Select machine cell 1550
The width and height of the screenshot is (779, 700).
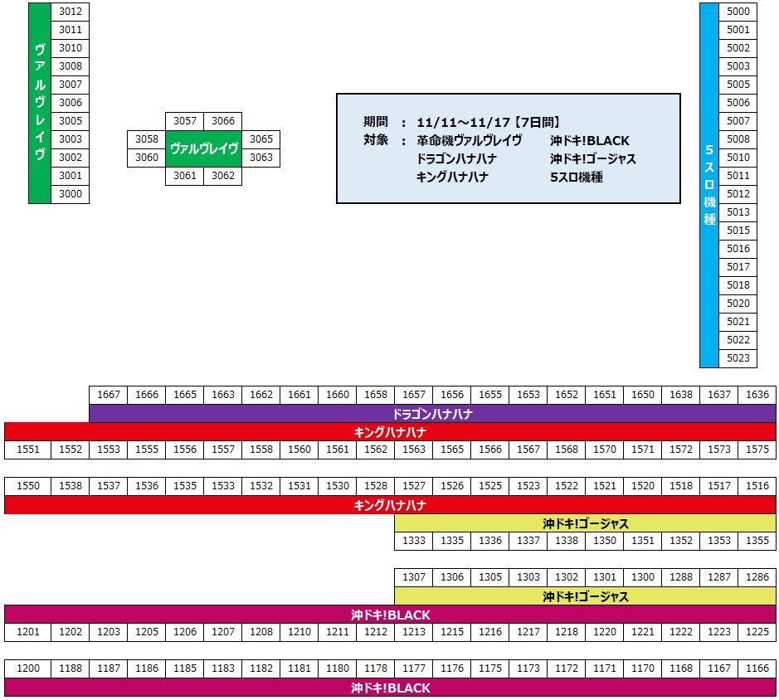[x=27, y=486]
